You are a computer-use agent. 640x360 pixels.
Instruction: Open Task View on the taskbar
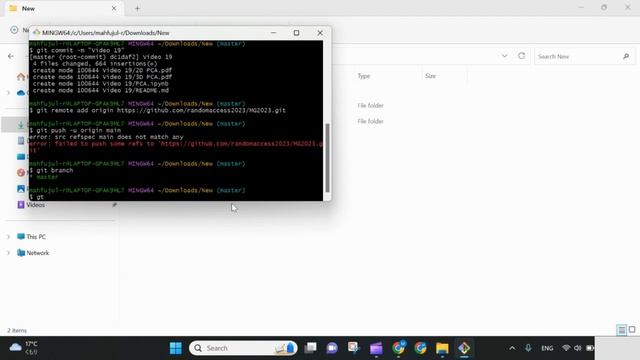311,348
